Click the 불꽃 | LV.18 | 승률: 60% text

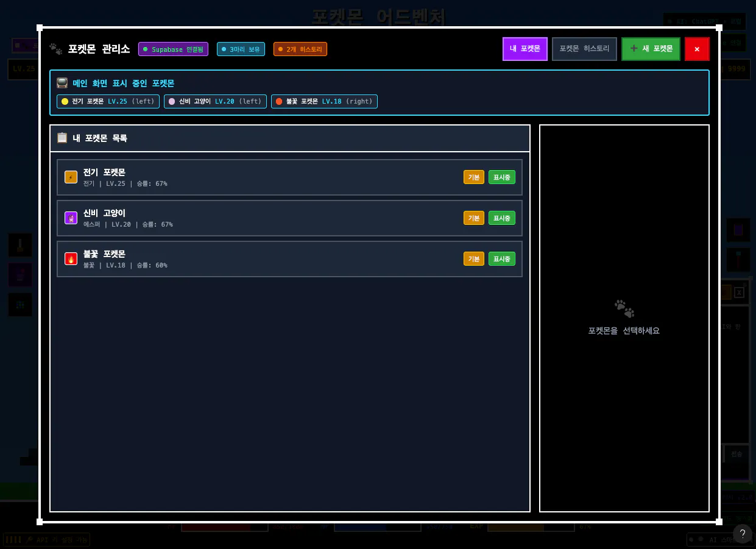[125, 265]
